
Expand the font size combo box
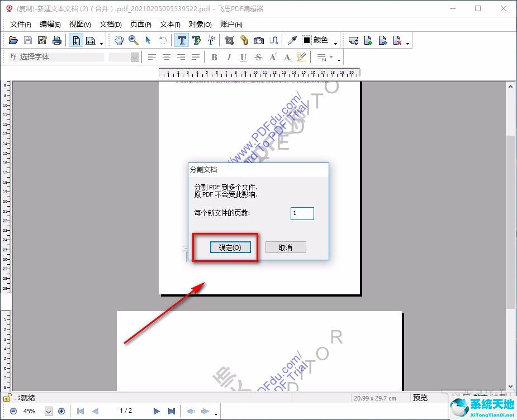coord(134,57)
